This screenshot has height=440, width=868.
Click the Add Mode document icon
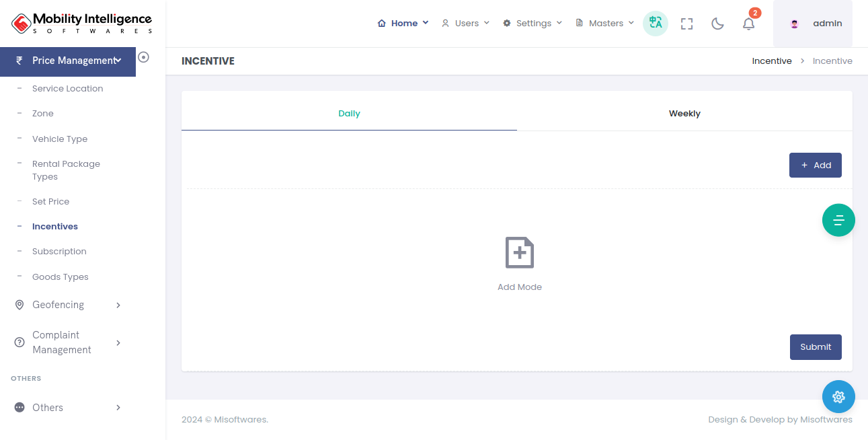(519, 253)
